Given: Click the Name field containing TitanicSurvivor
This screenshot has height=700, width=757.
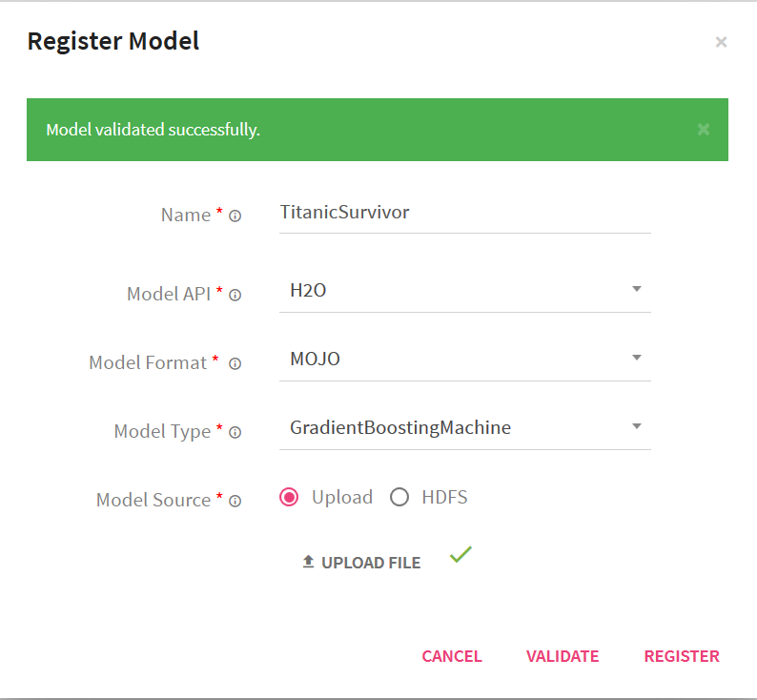Looking at the screenshot, I should [x=464, y=212].
